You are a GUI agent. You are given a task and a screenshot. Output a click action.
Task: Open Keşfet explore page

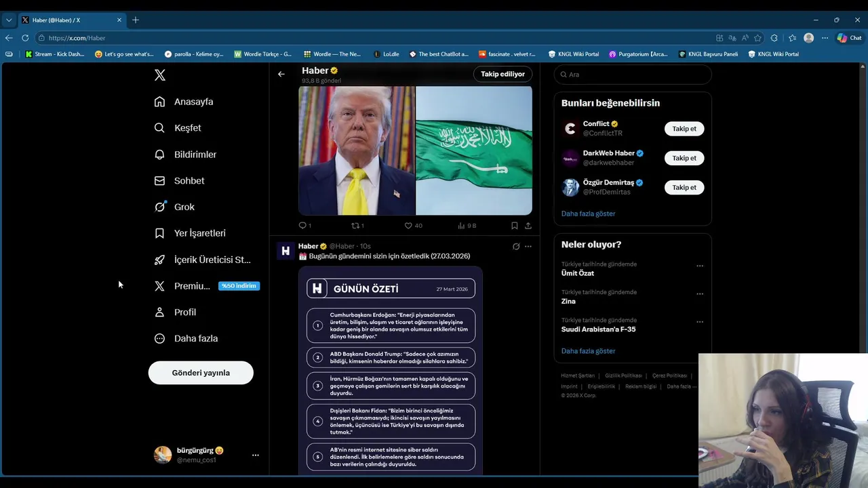click(178, 128)
